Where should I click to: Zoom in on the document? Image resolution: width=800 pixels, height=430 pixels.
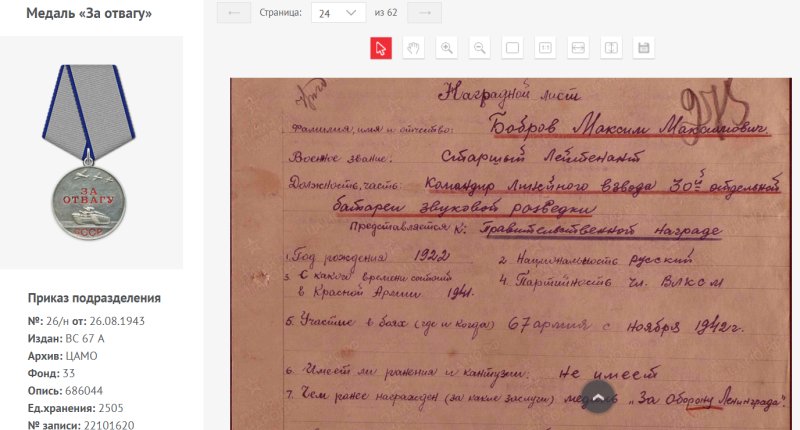coord(446,48)
